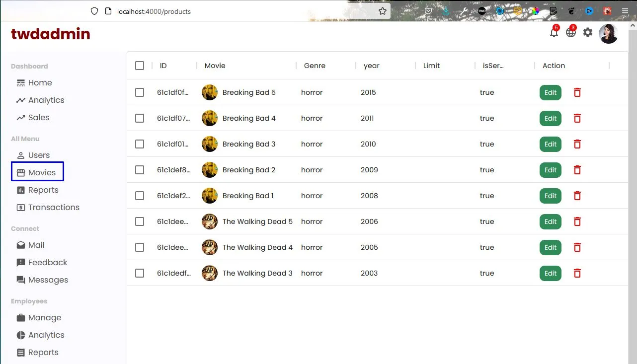This screenshot has height=364, width=637.
Task: Delete Breaking Bad 1 with trash icon
Action: tap(577, 196)
